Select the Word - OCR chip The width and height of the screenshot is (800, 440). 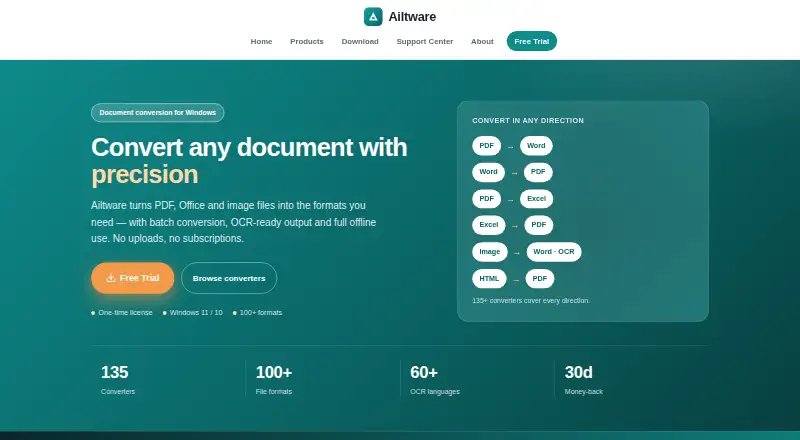coord(554,252)
